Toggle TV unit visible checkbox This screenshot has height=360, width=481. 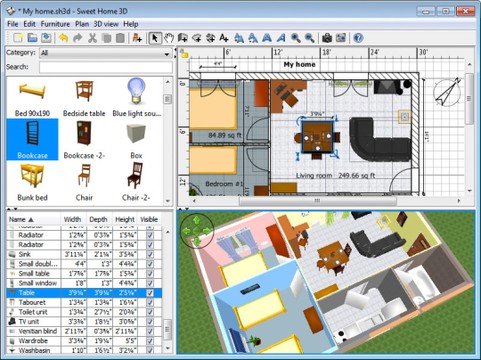(x=150, y=322)
